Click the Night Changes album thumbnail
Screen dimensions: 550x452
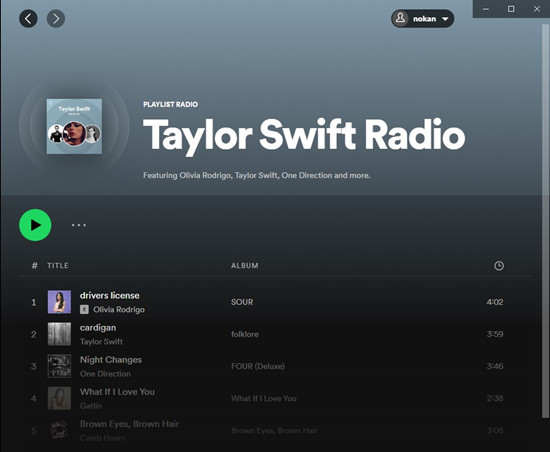pyautogui.click(x=59, y=366)
